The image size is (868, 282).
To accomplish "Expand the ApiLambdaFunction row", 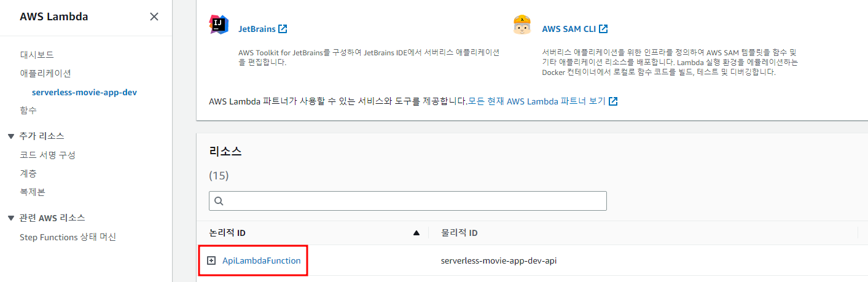I will [211, 260].
